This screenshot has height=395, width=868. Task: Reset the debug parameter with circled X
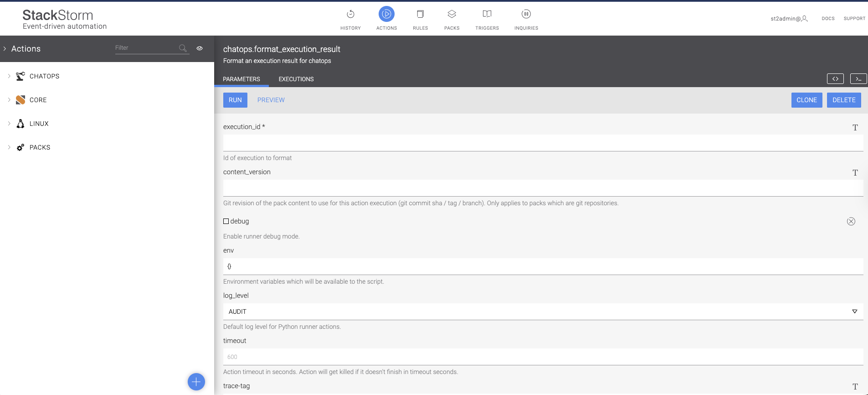[x=851, y=221]
